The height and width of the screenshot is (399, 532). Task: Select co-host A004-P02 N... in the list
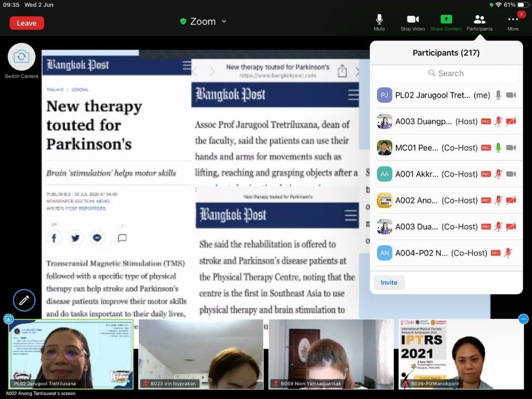coord(446,253)
